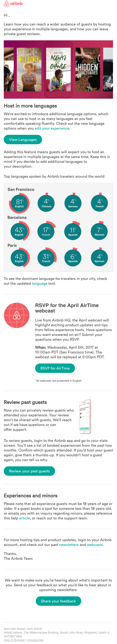Image resolution: width=117 pixels, height=644 pixels.
Task: Click the View Languages button
Action: (23, 139)
